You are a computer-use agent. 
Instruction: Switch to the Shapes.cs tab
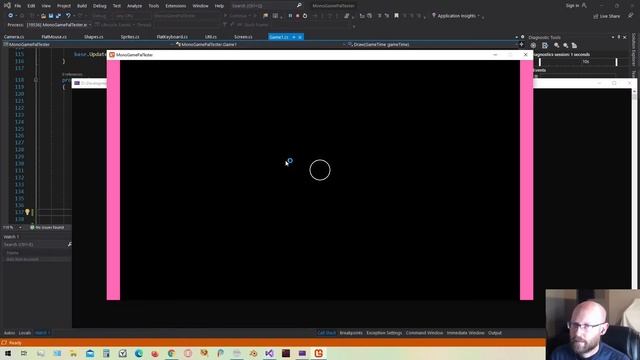coord(93,37)
